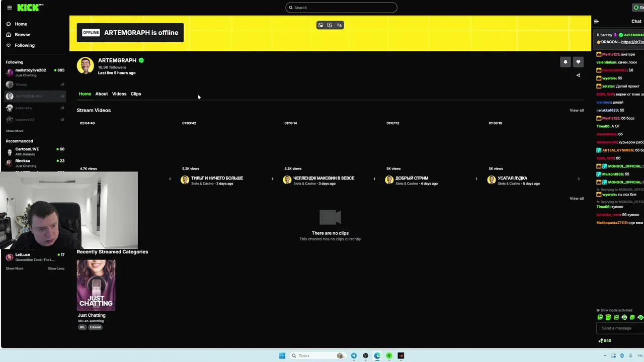This screenshot has width=644, height=362.
Task: Expand Following list with Show More
Action: [15, 131]
